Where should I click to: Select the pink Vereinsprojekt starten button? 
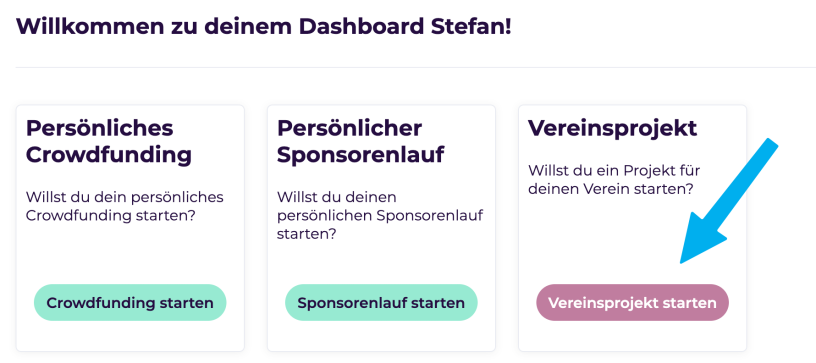632,302
